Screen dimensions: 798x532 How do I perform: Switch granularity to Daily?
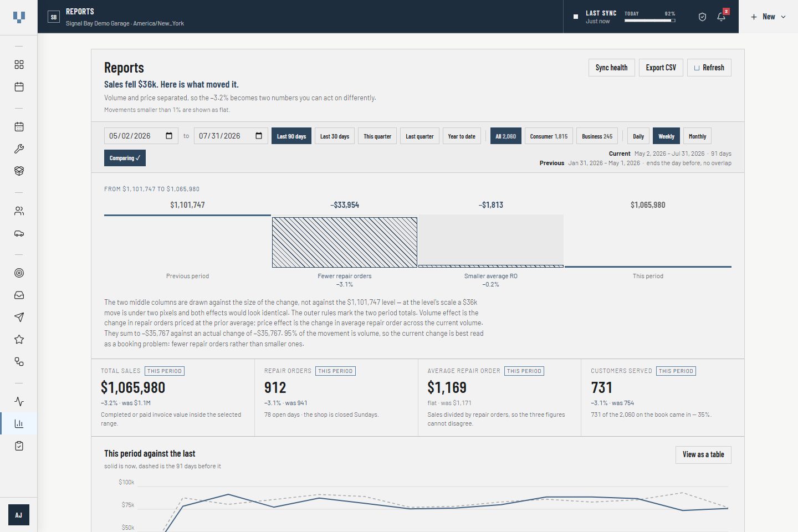(x=638, y=136)
